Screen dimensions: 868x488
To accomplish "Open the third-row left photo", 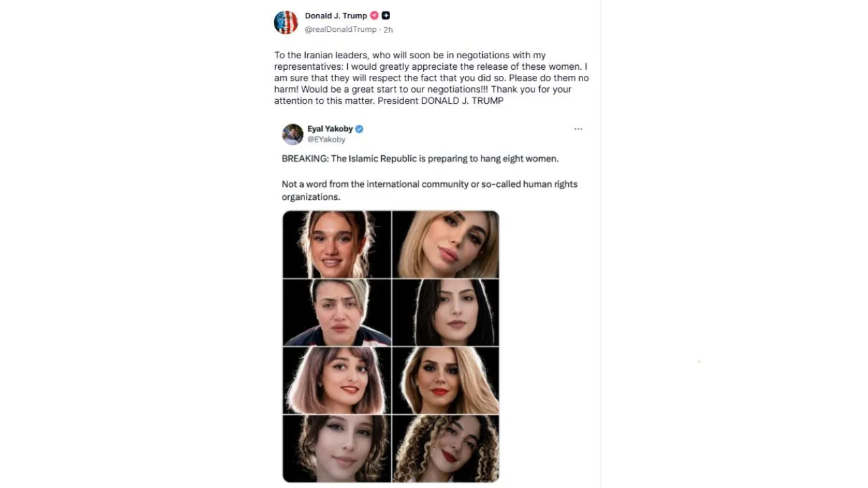I will pos(336,380).
